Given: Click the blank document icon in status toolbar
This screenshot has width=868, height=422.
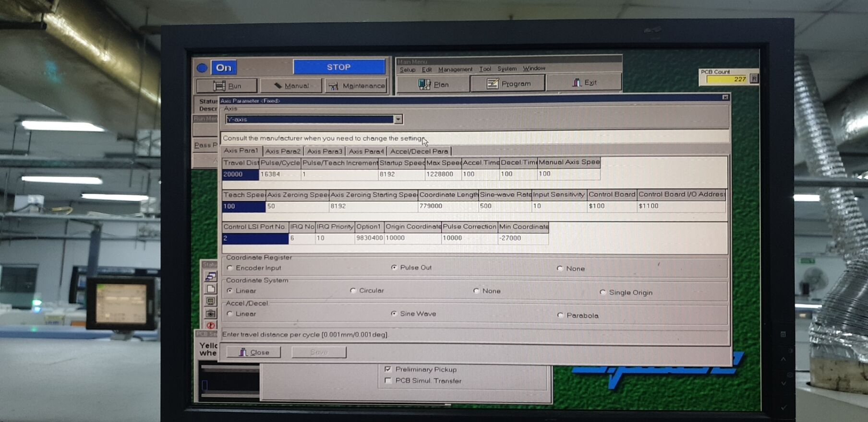Looking at the screenshot, I should 210,289.
